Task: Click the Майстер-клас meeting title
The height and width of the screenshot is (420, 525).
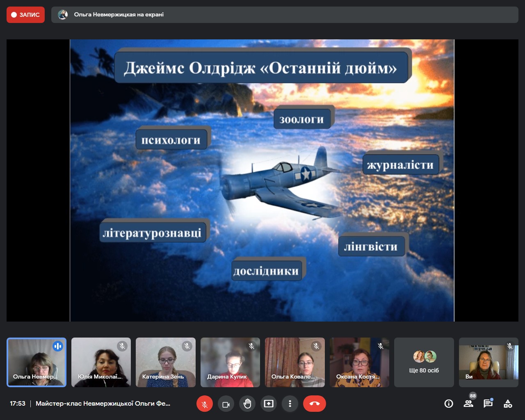Action: (103, 404)
